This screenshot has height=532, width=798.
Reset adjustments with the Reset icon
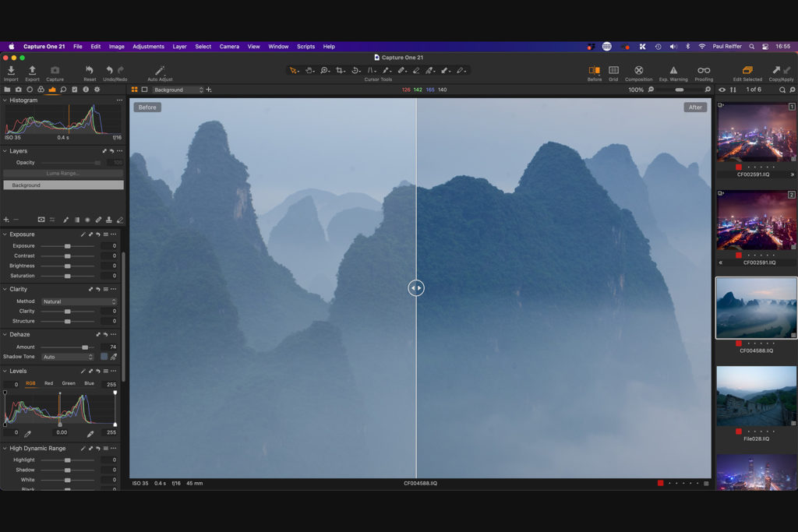point(90,70)
